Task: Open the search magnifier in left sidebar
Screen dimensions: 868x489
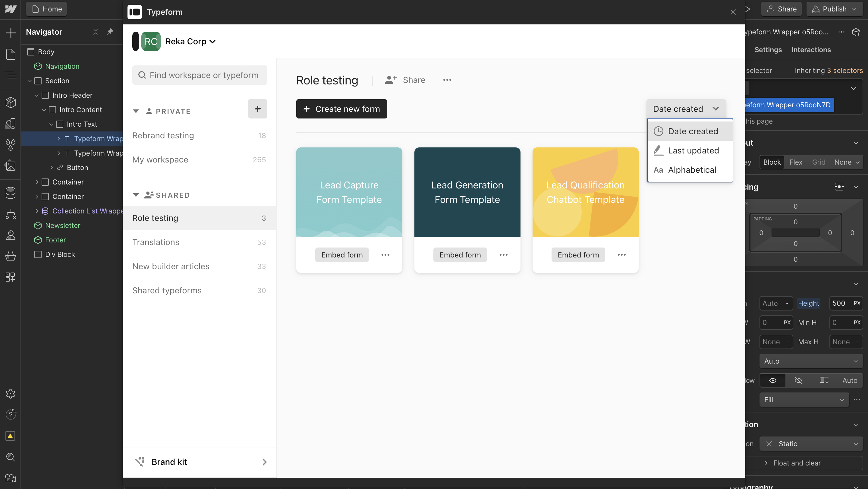Action: [11, 457]
